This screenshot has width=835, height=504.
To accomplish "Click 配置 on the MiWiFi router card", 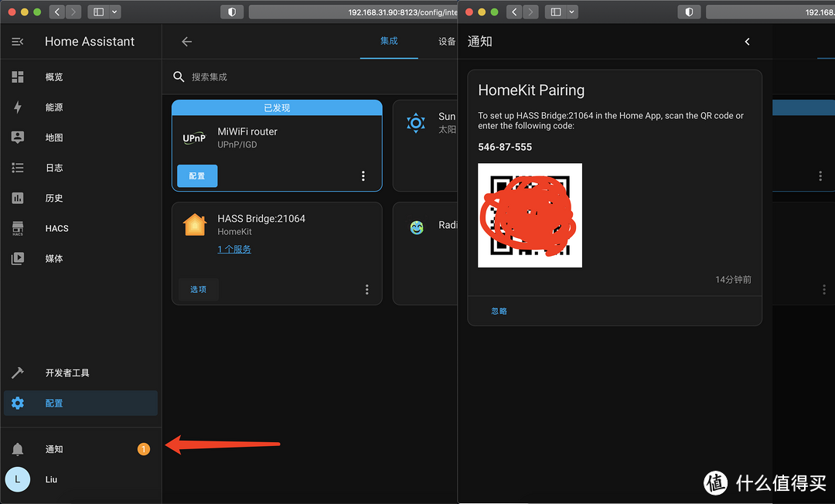I will pyautogui.click(x=197, y=176).
